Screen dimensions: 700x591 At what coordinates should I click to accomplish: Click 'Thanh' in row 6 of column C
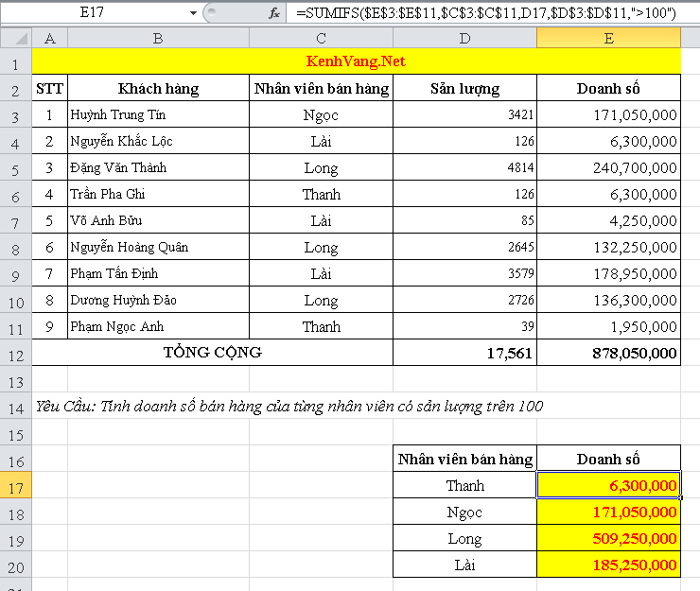[321, 194]
